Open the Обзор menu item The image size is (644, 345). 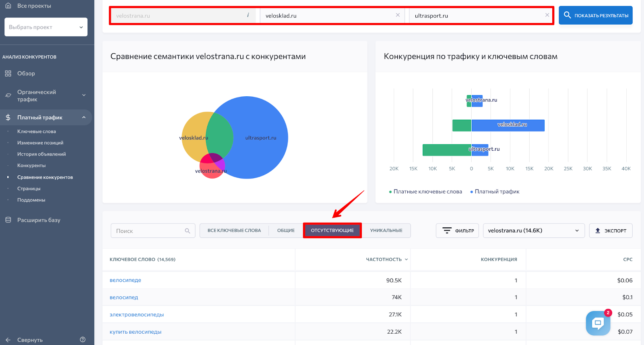26,73
